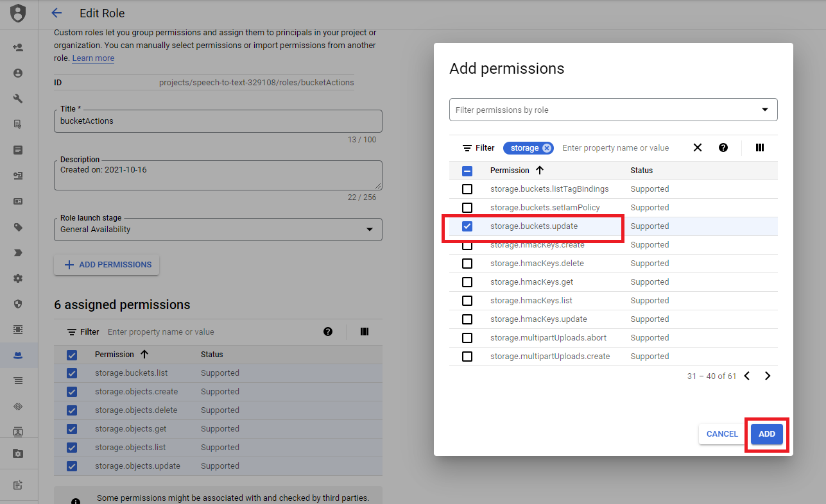826x504 pixels.
Task: Click the CANCEL button
Action: [x=722, y=434]
